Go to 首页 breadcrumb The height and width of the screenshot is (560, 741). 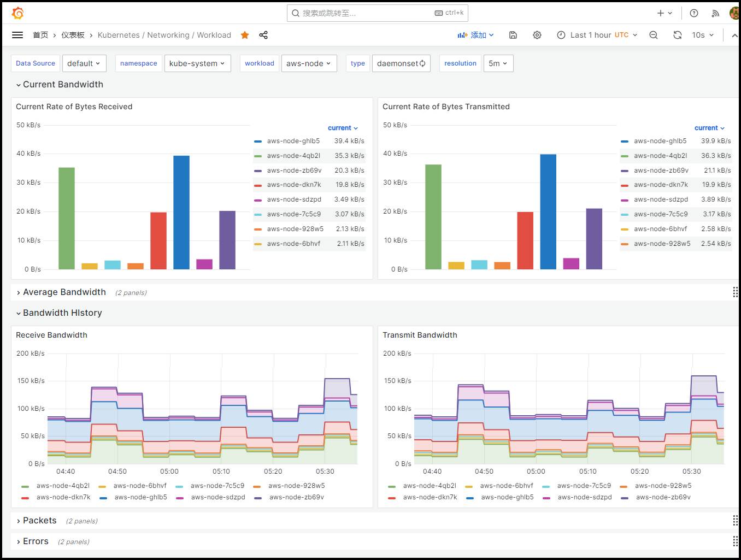[40, 35]
